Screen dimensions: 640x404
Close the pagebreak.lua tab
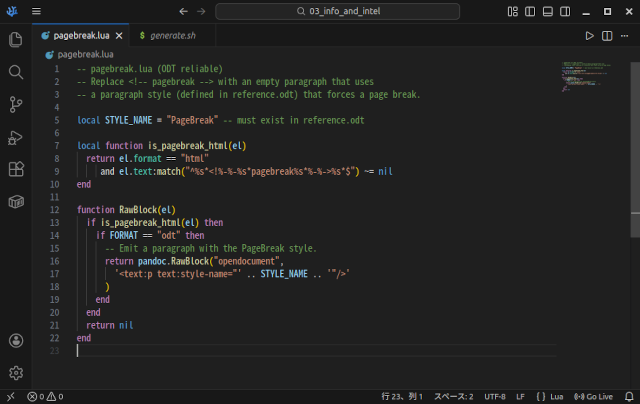119,35
